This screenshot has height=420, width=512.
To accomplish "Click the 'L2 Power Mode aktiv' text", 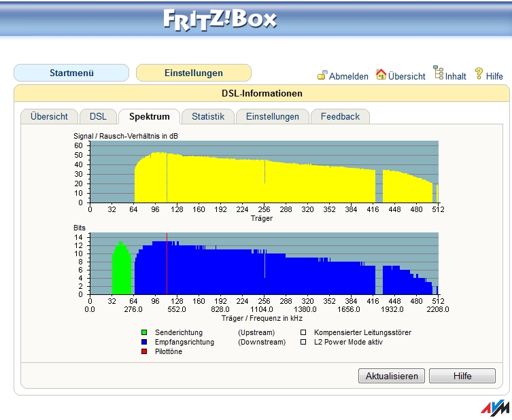I will point(348,342).
